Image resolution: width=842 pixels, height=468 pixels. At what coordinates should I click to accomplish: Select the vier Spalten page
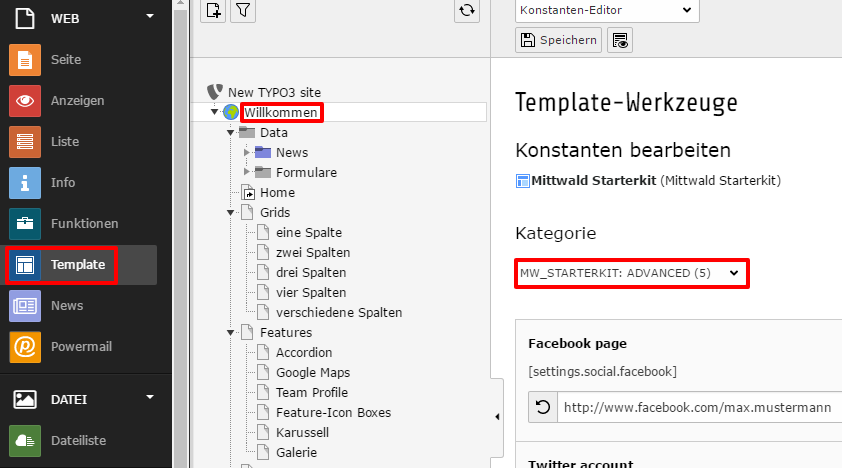[x=311, y=292]
